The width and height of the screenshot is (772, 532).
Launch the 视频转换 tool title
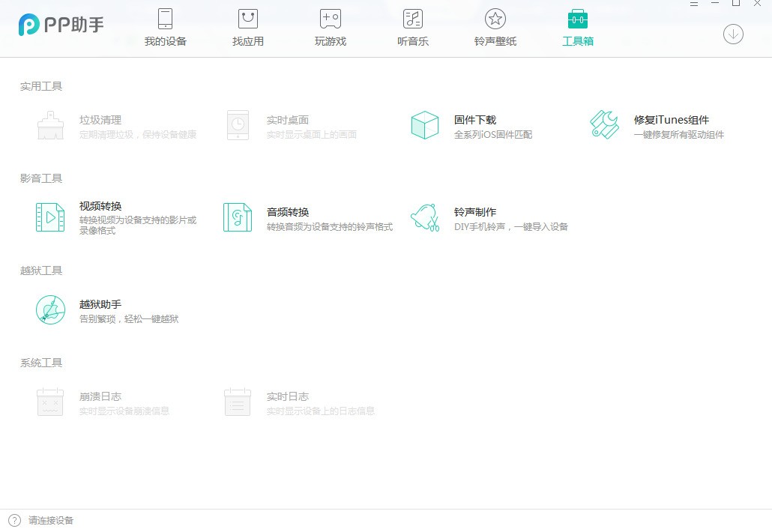click(100, 206)
